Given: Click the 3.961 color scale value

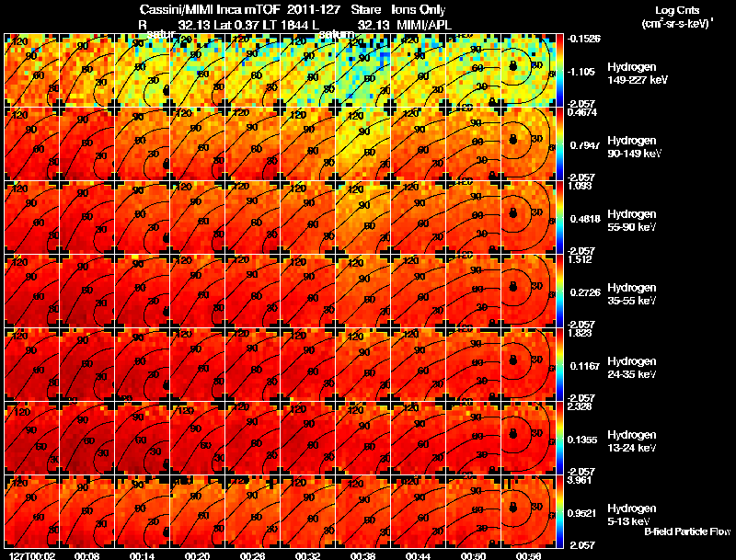Looking at the screenshot, I should pyautogui.click(x=580, y=480).
